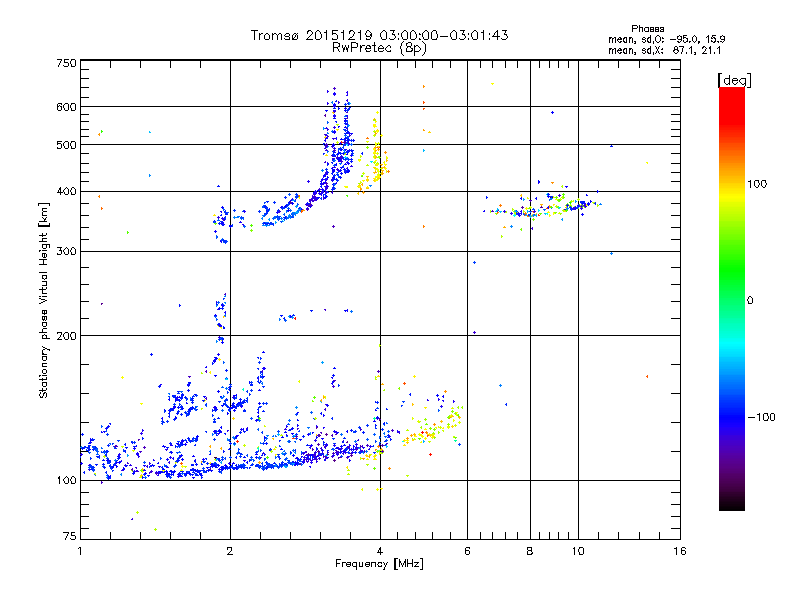The width and height of the screenshot is (800, 600).
Task: Click the x-axis tick label '8'
Action: [x=530, y=551]
